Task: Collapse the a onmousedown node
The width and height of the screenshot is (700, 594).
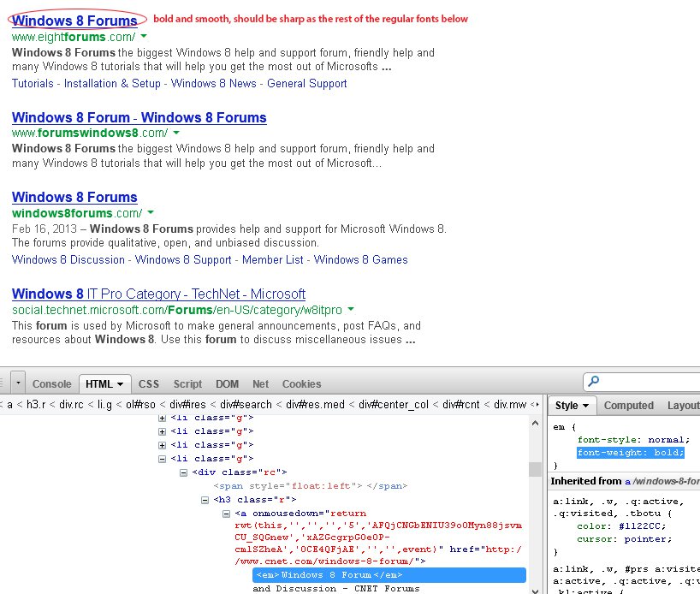Action: point(226,514)
